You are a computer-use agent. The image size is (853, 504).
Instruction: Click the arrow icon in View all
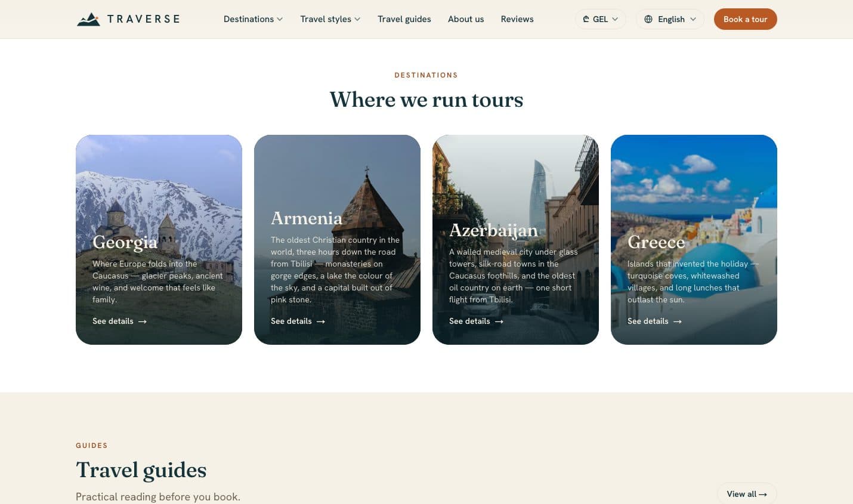click(763, 494)
